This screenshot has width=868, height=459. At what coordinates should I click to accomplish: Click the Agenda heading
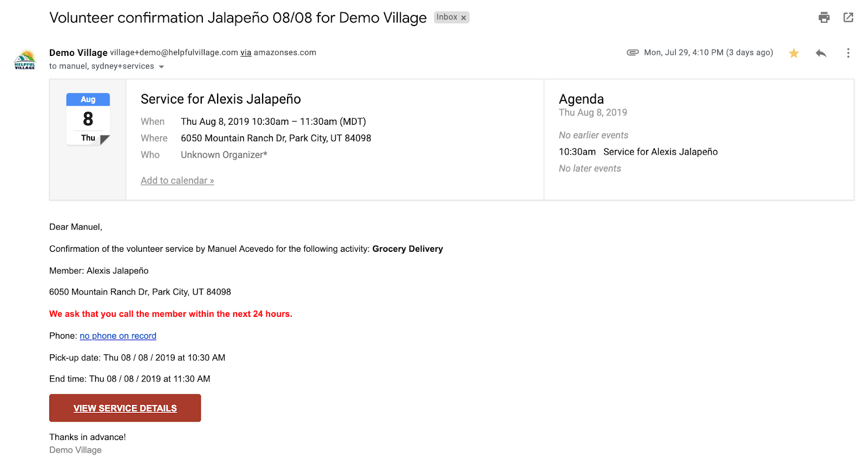pos(581,99)
